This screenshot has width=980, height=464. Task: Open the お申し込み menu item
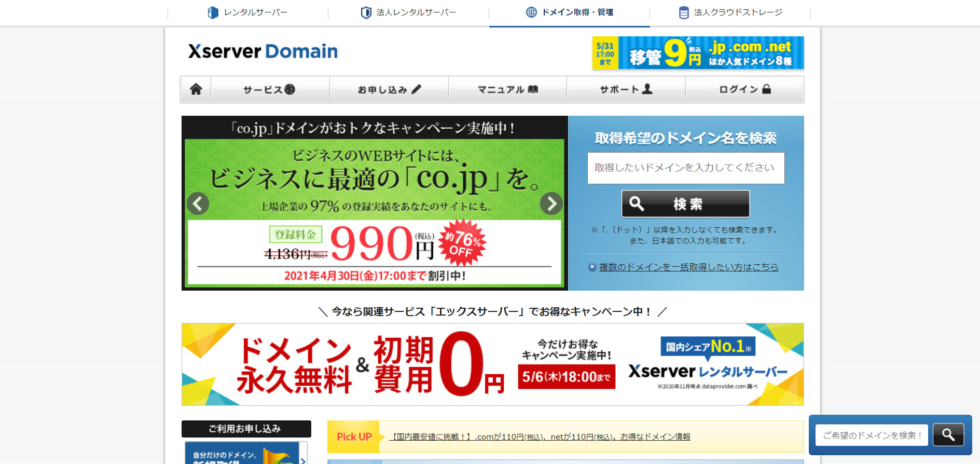[389, 89]
